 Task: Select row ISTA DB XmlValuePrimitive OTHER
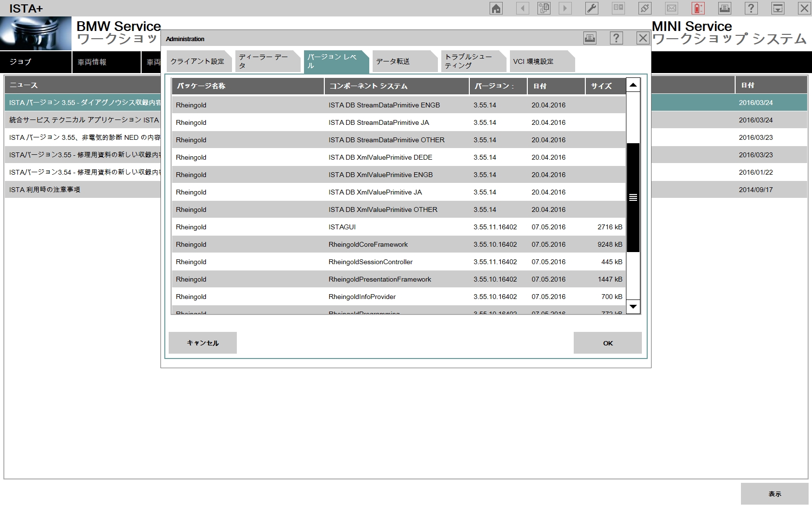(x=399, y=209)
